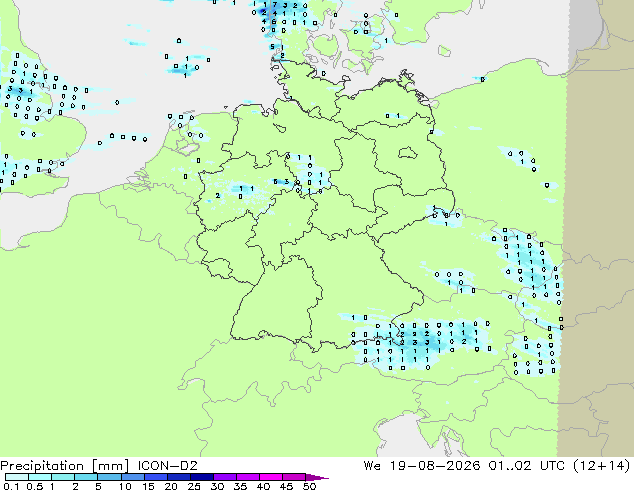
Task: Select the 2–5 mm legend color box
Action: [x=86, y=477]
